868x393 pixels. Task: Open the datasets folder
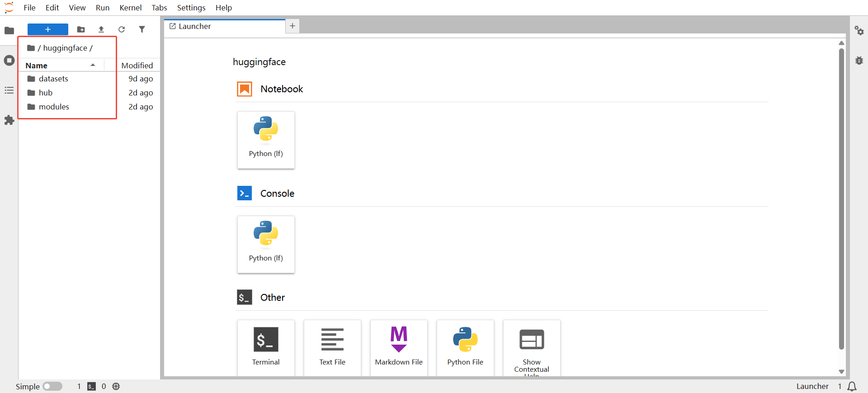pos(53,79)
